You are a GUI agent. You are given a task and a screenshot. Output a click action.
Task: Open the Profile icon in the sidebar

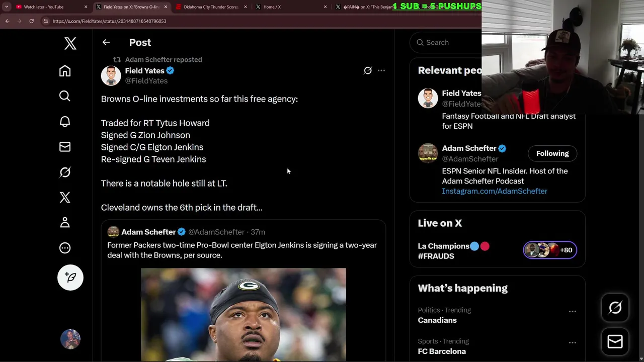click(65, 222)
